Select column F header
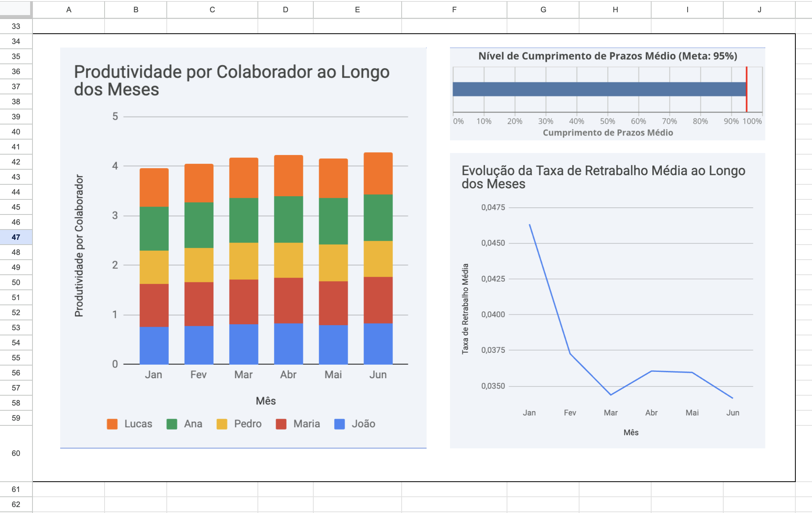 point(454,10)
